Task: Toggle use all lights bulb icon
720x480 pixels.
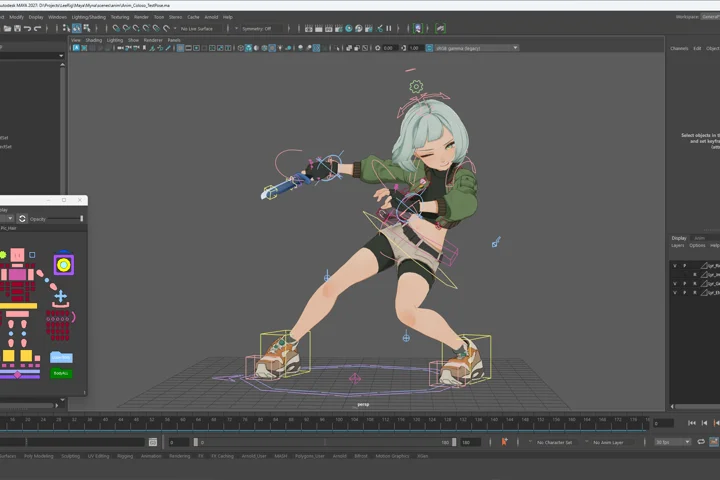Action: coord(280,48)
